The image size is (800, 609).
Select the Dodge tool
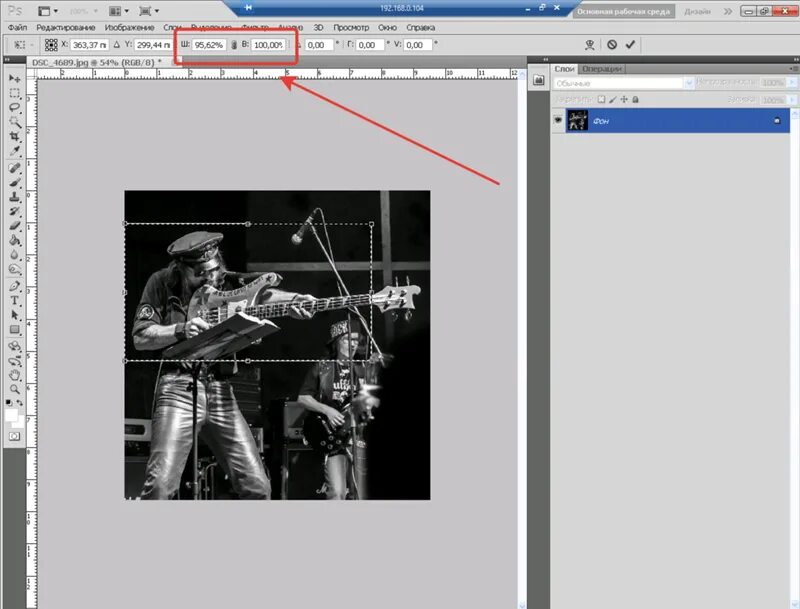pos(15,269)
